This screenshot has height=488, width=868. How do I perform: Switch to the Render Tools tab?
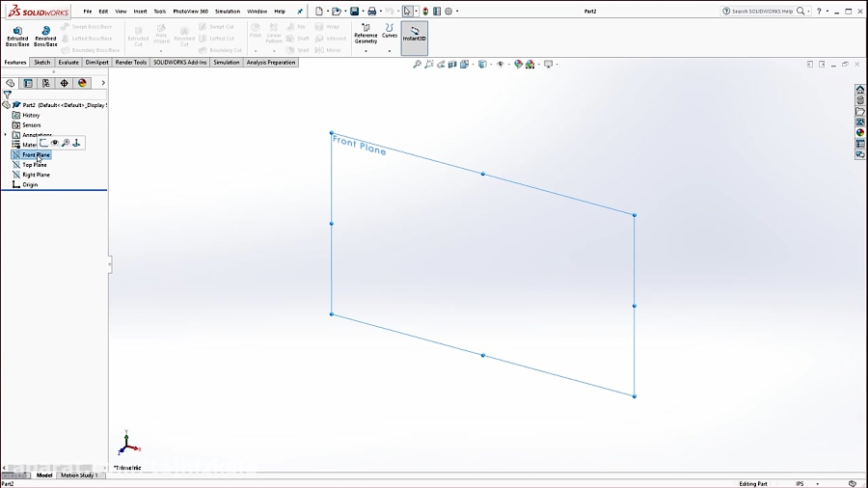pos(131,63)
